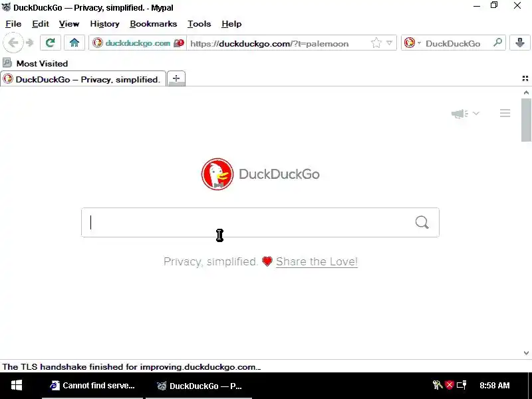Click the address bar URL field
The height and width of the screenshot is (399, 532).
pos(278,43)
